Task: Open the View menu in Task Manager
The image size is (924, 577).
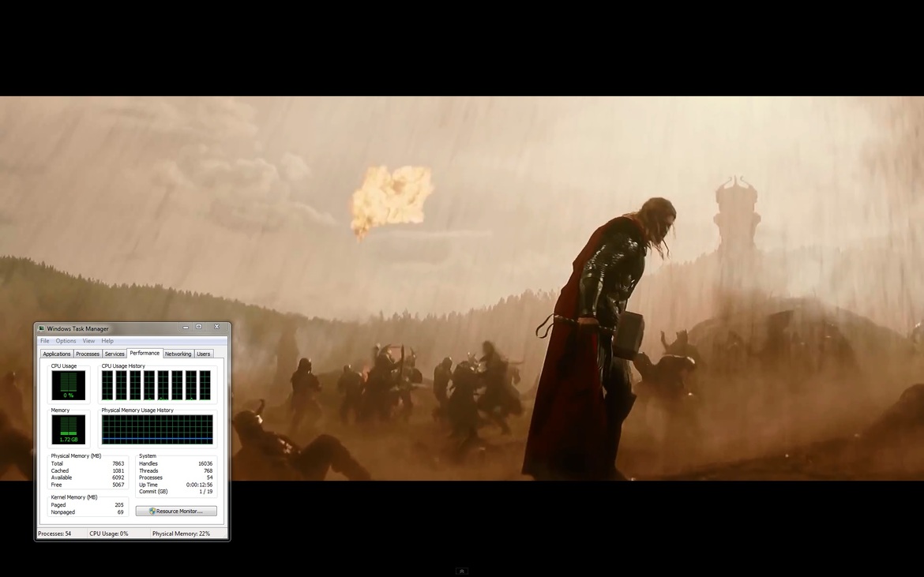Action: point(89,341)
